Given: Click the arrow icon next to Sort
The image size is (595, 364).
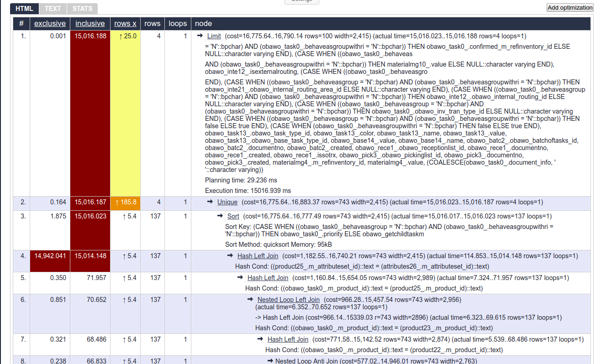Looking at the screenshot, I should pos(220,216).
